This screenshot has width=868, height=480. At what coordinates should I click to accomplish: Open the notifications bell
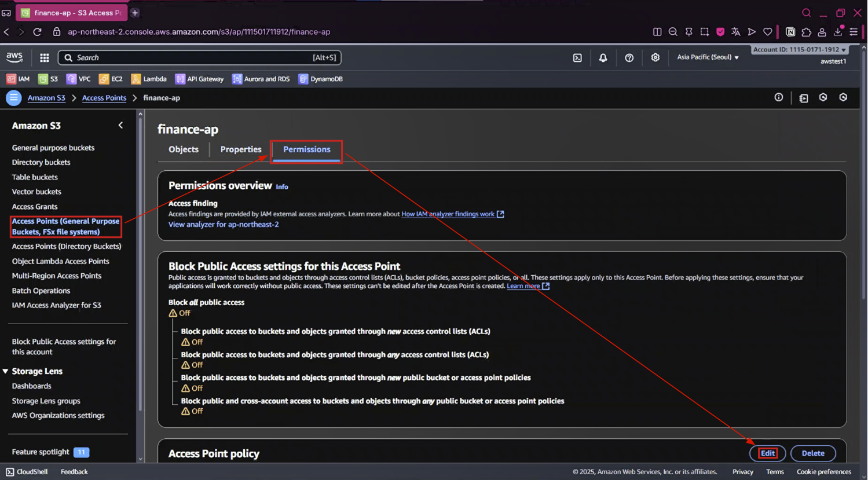(603, 57)
